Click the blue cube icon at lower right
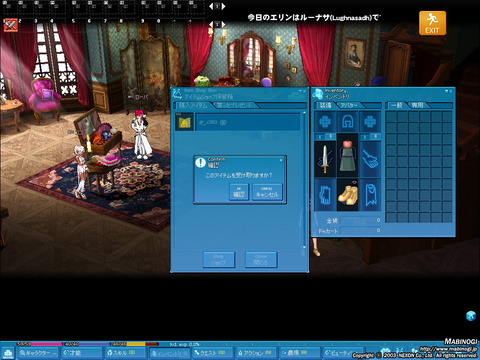 (x=471, y=315)
